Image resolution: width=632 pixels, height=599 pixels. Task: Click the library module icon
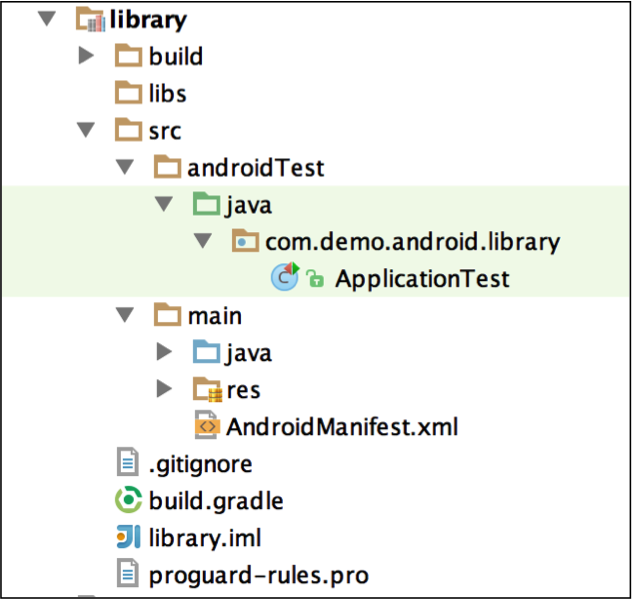point(90,19)
